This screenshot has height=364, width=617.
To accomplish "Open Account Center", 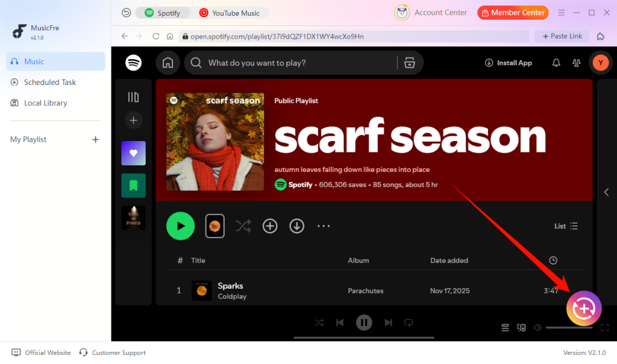I will coord(431,13).
